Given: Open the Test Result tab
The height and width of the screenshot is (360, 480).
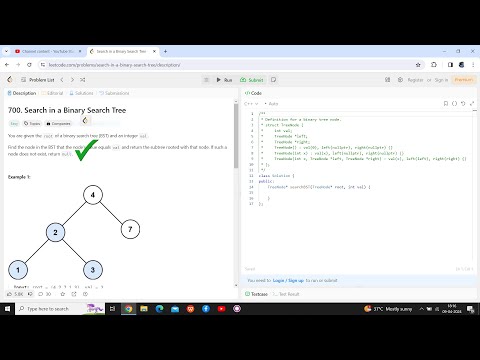Looking at the screenshot, I should pos(286,294).
